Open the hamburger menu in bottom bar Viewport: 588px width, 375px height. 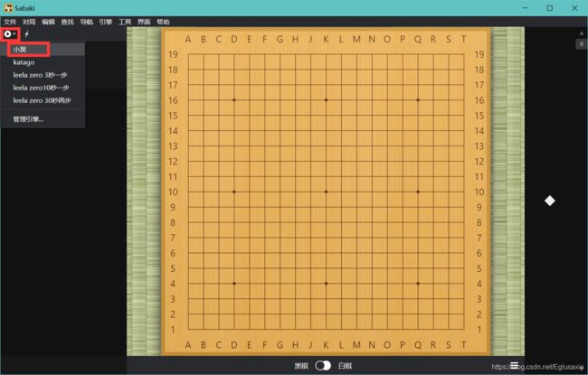[514, 365]
